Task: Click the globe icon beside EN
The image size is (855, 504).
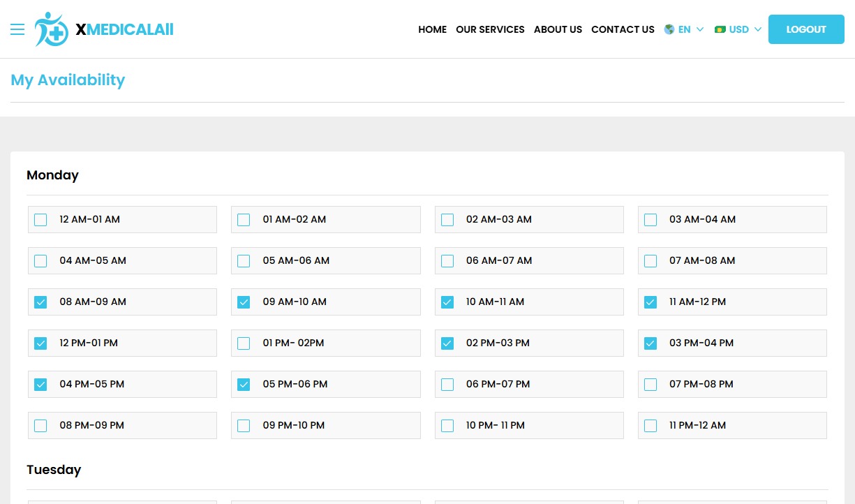Action: point(669,29)
